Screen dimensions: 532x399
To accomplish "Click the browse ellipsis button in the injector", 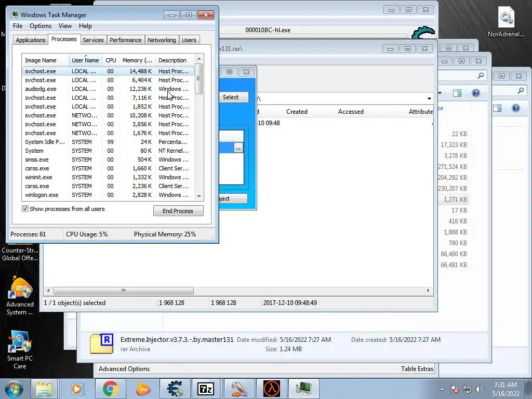I will click(x=238, y=148).
